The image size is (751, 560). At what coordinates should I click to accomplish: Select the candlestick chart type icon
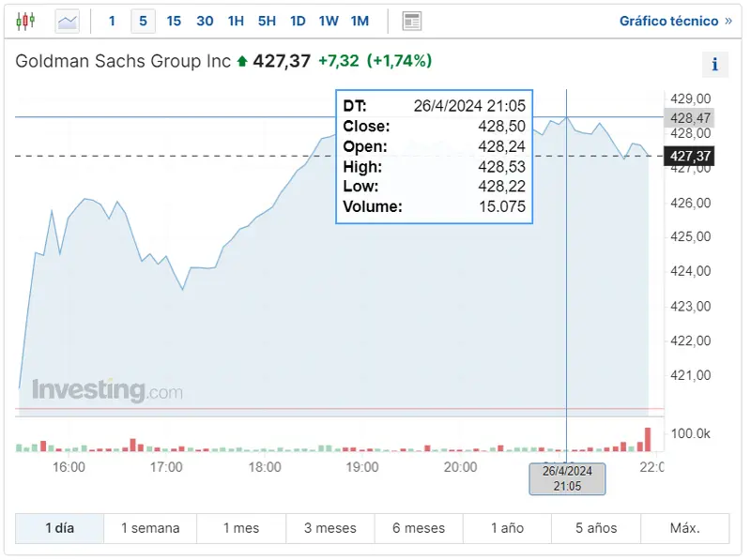coord(25,21)
